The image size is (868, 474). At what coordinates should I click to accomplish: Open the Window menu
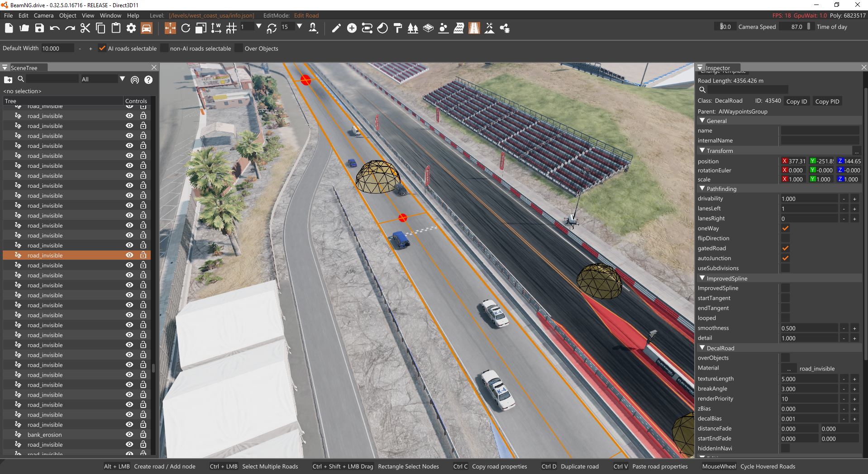(x=110, y=15)
